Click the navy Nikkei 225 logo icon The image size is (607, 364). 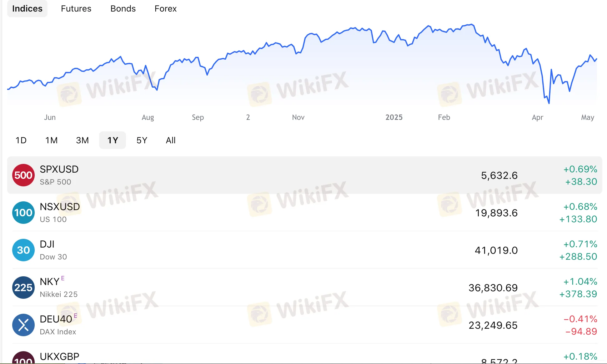pos(23,288)
